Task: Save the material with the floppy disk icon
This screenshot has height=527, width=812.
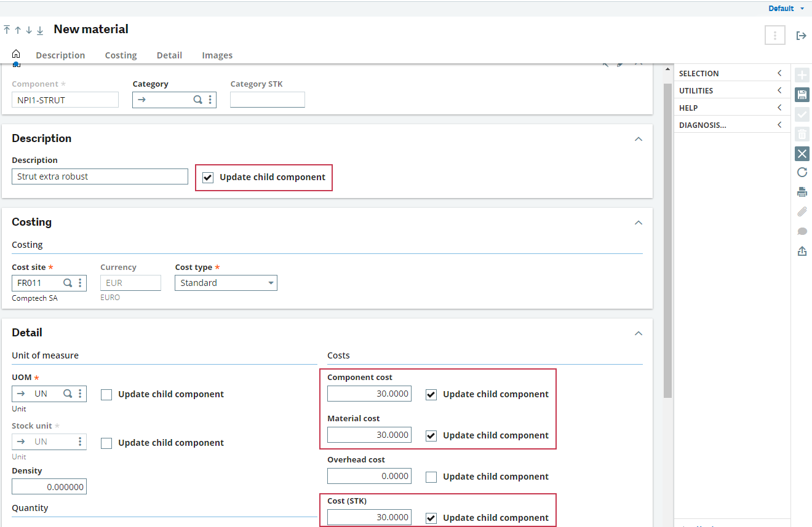Action: coord(802,95)
